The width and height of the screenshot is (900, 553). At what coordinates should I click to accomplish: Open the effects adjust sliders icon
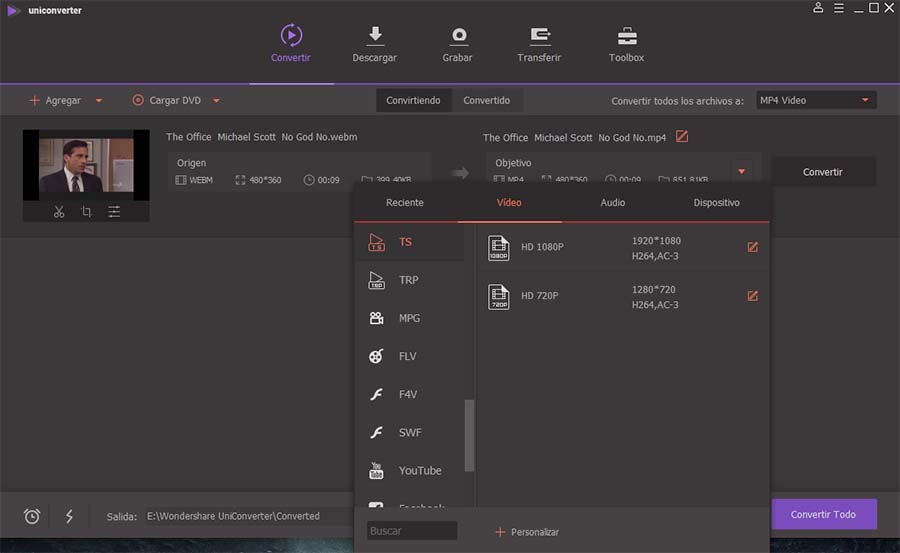[x=114, y=212]
